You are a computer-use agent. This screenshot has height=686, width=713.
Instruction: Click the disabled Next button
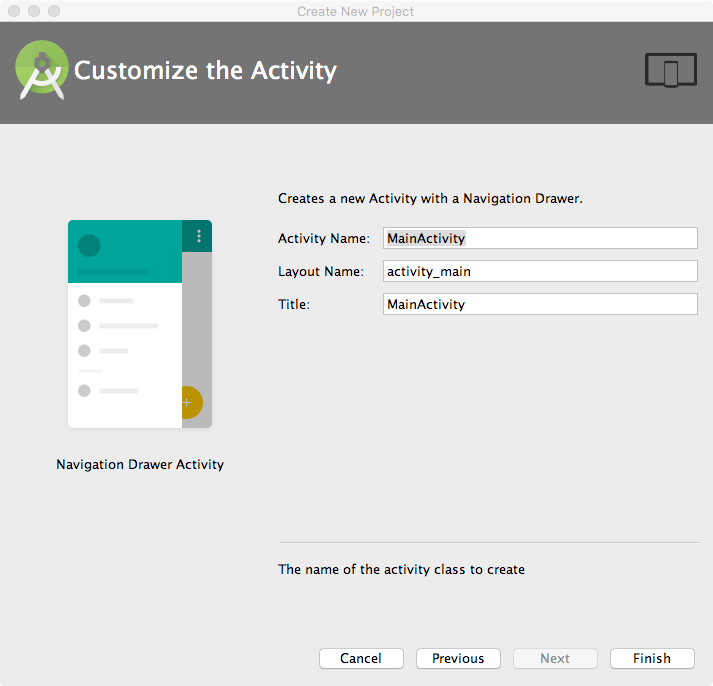(555, 658)
